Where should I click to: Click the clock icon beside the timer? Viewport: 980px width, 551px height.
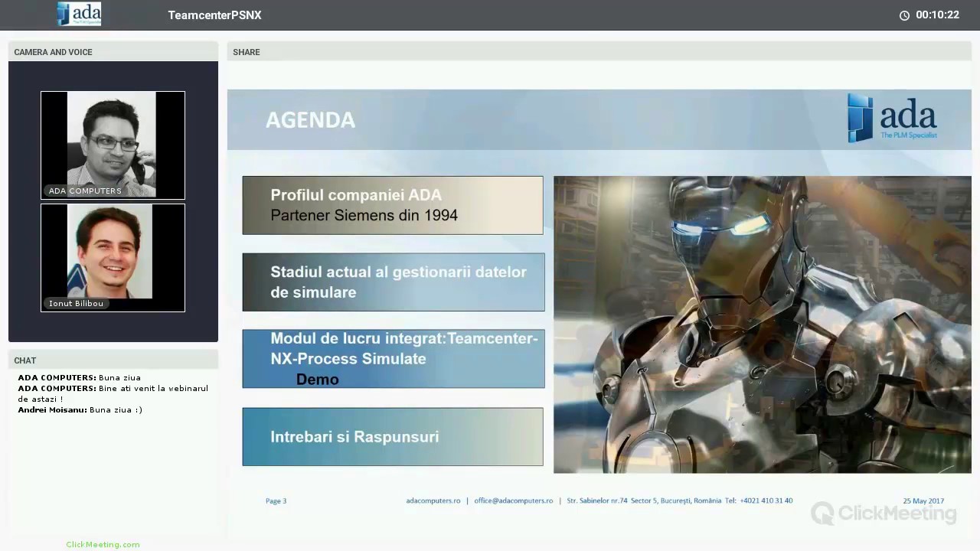point(904,15)
